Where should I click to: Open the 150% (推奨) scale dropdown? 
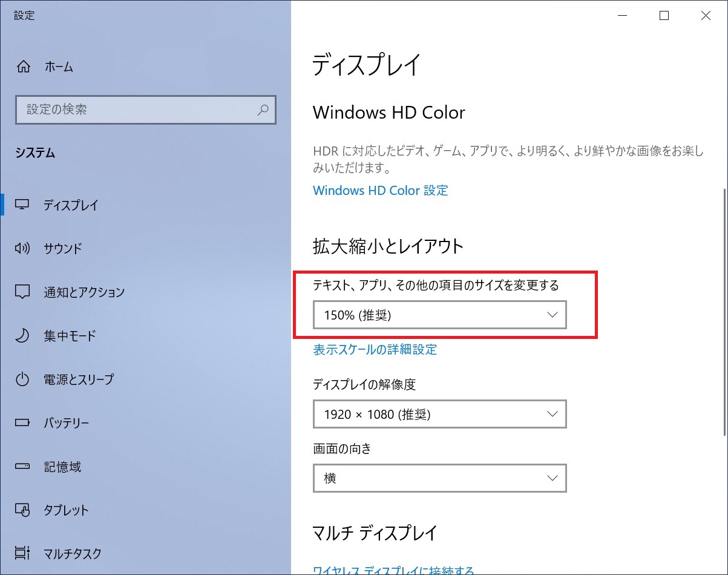click(440, 315)
